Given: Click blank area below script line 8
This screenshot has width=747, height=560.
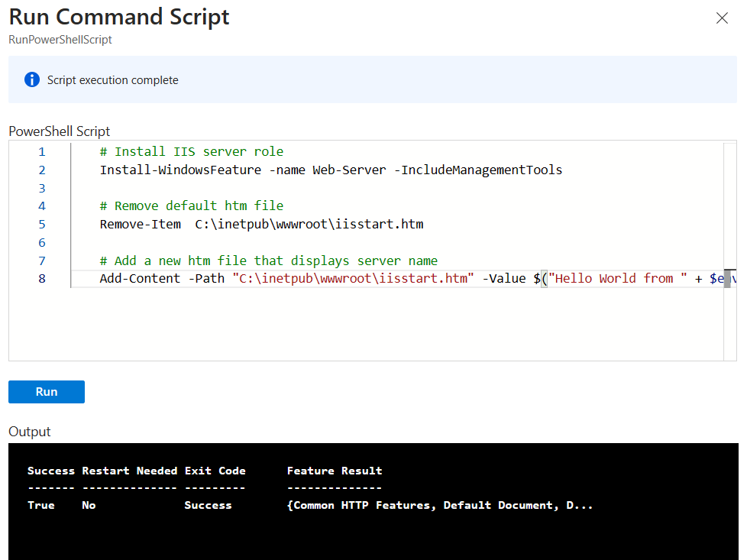Looking at the screenshot, I should [367, 325].
